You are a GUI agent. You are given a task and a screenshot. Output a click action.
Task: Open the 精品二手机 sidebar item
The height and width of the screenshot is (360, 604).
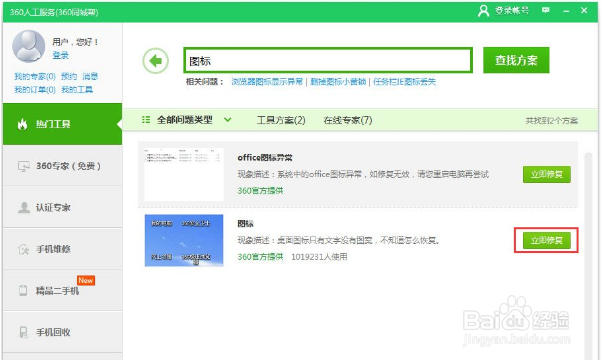point(62,291)
